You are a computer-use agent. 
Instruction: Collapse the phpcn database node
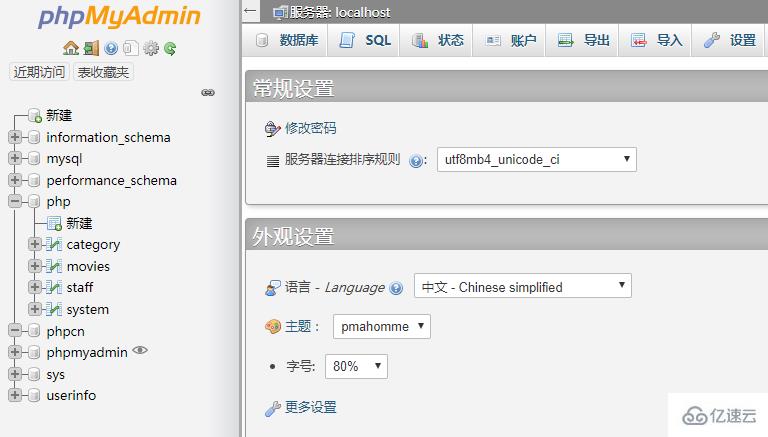(15, 331)
